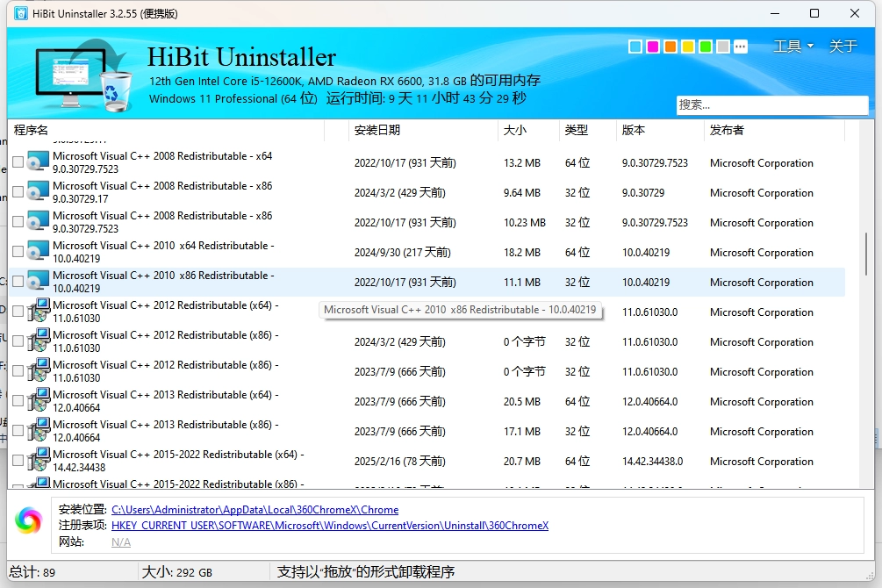Click the HiBit Uninstaller logo in the header
The height and width of the screenshot is (588, 882).
click(79, 73)
